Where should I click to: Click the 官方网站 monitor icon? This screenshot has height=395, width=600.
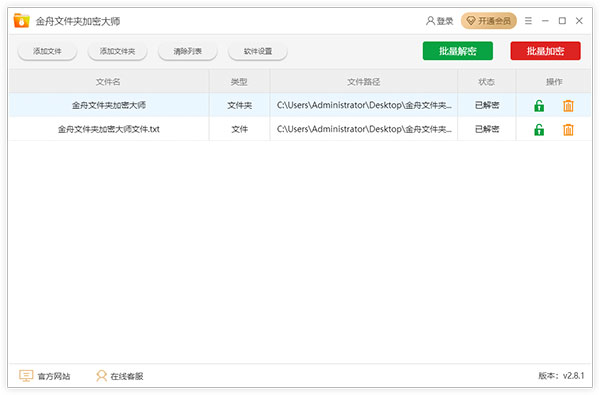26,376
